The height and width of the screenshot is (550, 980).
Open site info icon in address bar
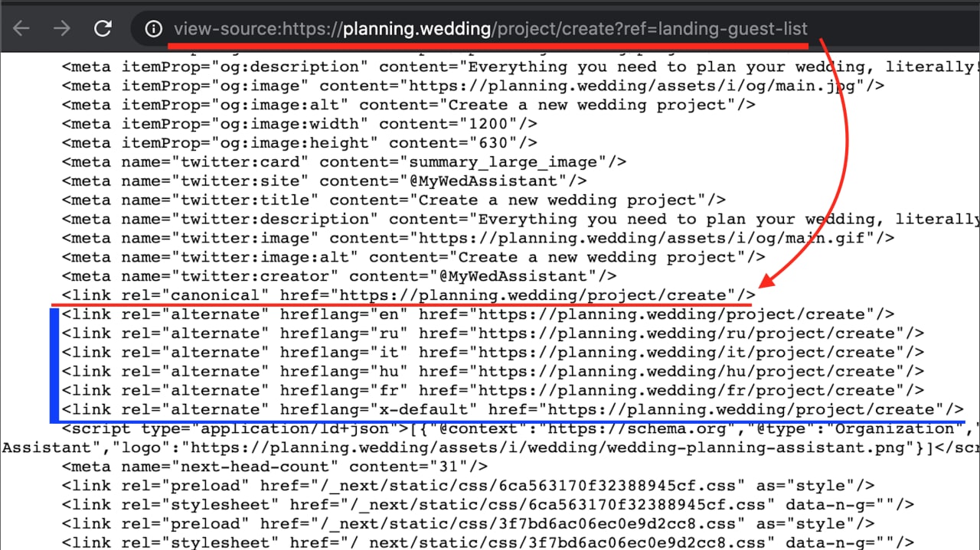pos(154,29)
